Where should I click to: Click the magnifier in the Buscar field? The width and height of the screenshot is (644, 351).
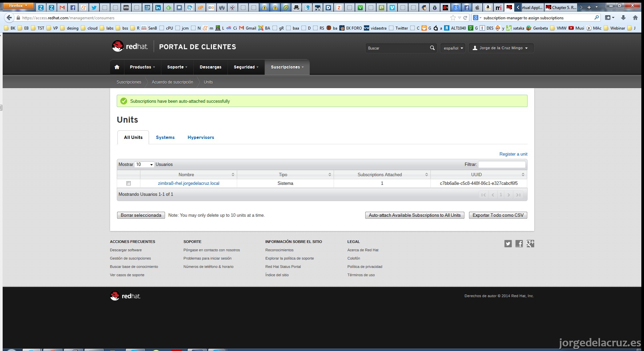pyautogui.click(x=432, y=48)
